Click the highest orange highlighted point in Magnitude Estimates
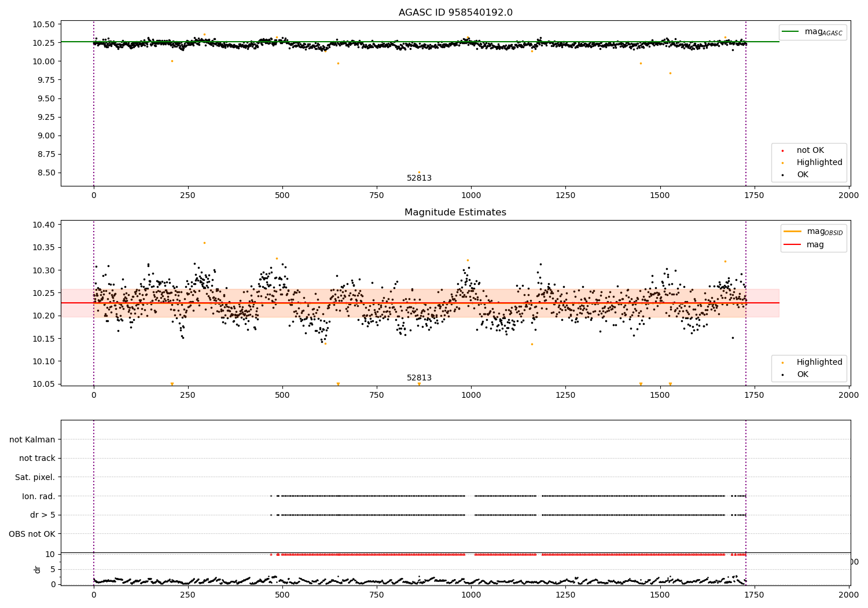The image size is (868, 608). (x=204, y=243)
